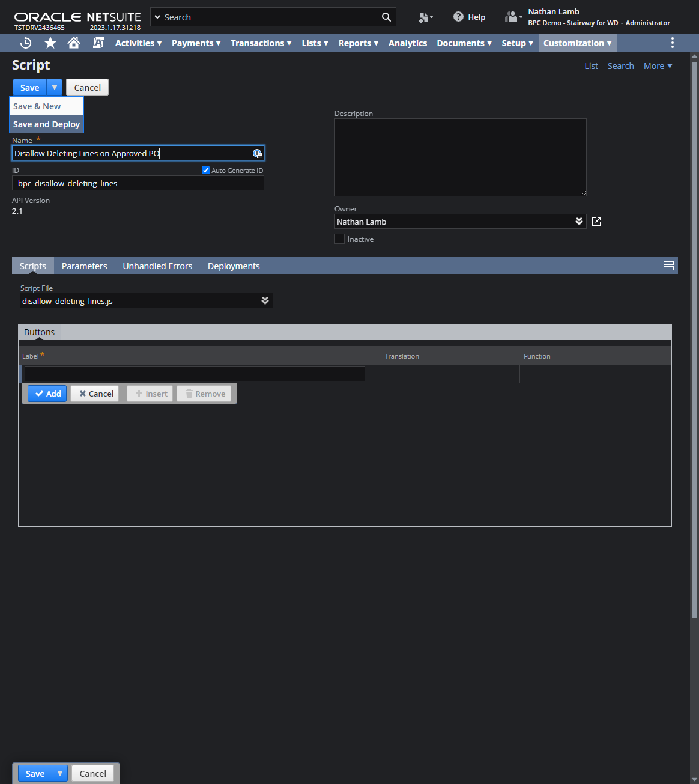Switch to the Deployments subtab

point(234,266)
